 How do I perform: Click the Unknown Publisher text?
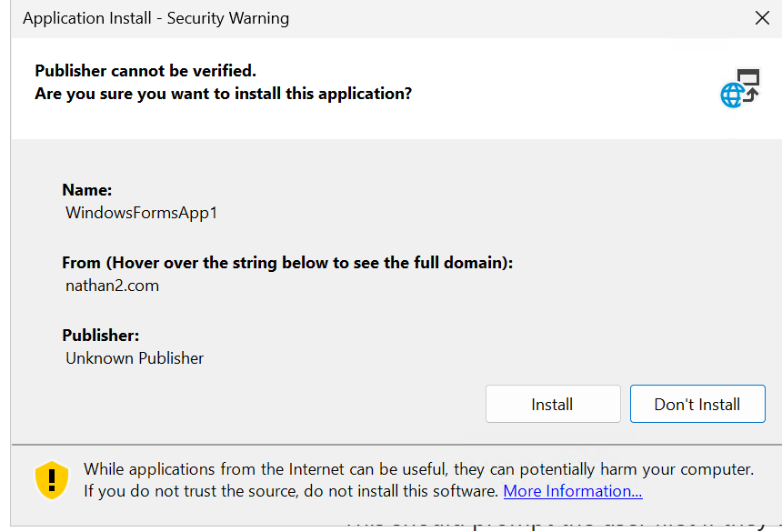[135, 358]
